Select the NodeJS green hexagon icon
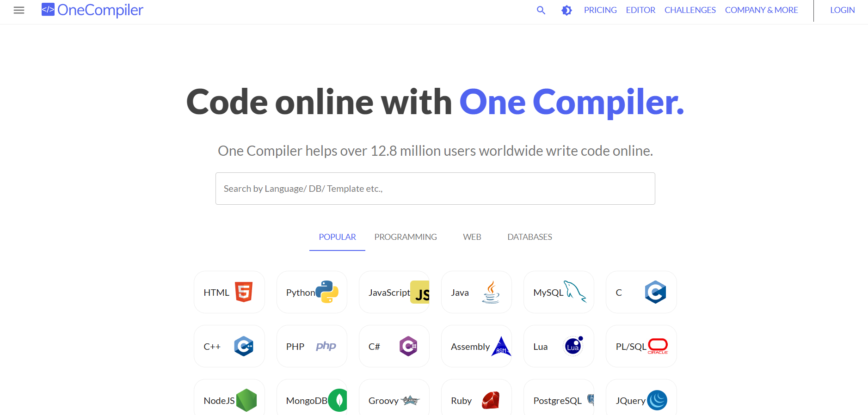This screenshot has height=415, width=868. (246, 400)
